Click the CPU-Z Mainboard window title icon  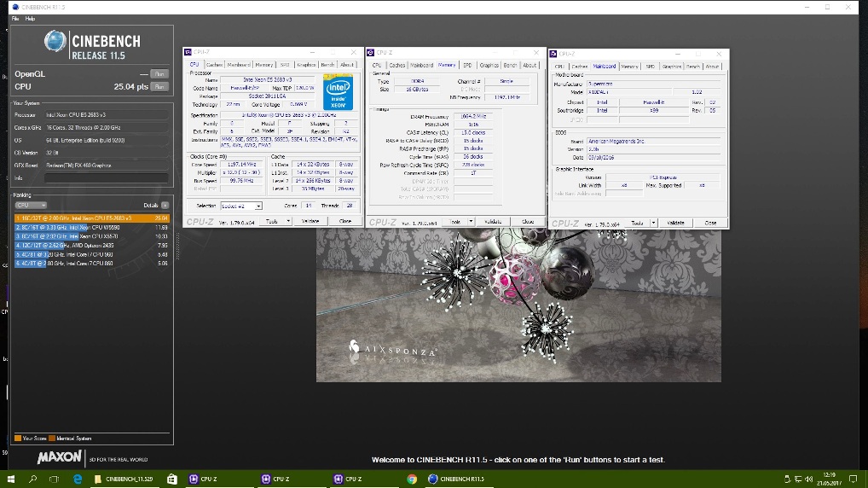[x=553, y=54]
